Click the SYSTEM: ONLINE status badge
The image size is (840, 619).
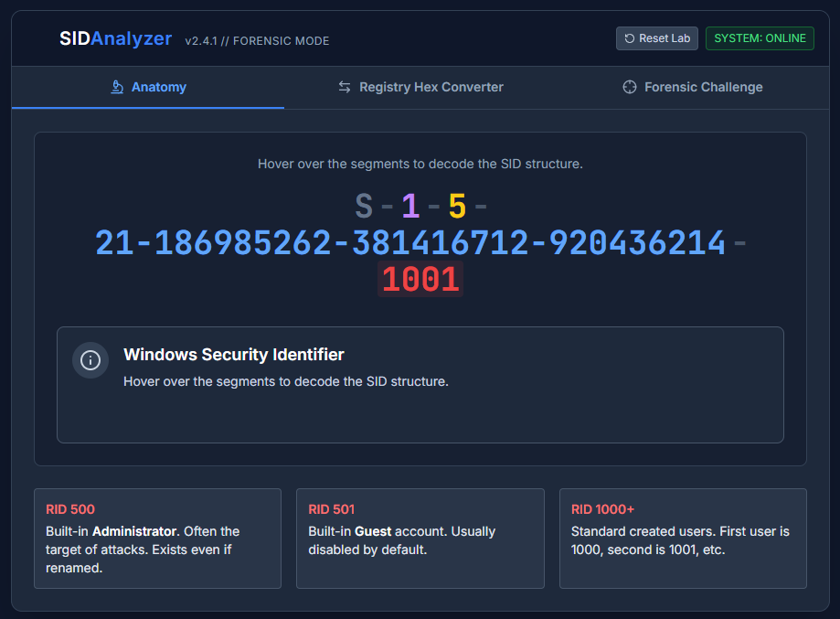coord(760,38)
